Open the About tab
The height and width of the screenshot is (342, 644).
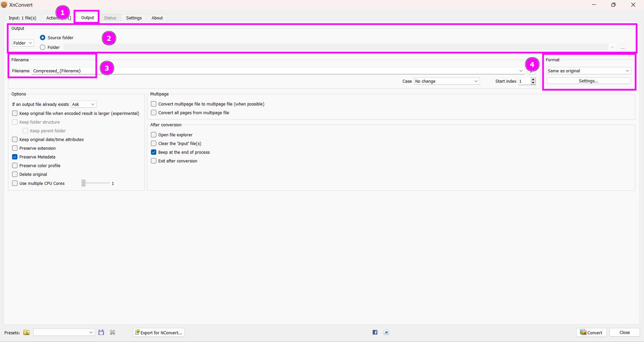(157, 18)
